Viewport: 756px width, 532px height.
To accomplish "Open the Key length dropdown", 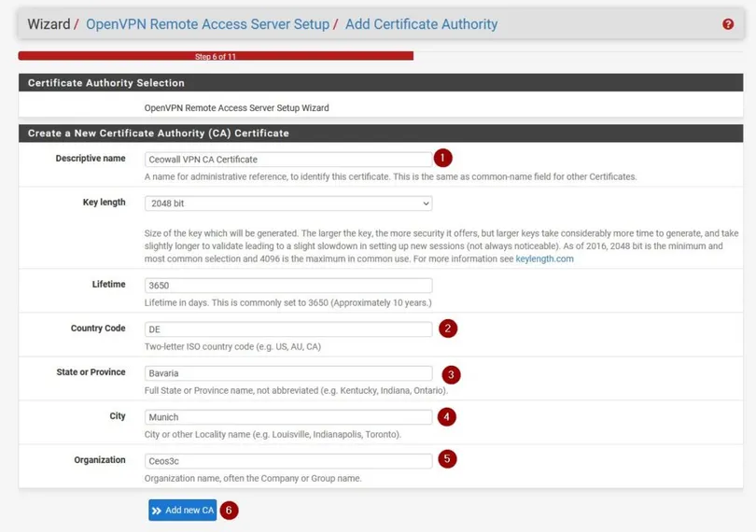I will coord(288,203).
